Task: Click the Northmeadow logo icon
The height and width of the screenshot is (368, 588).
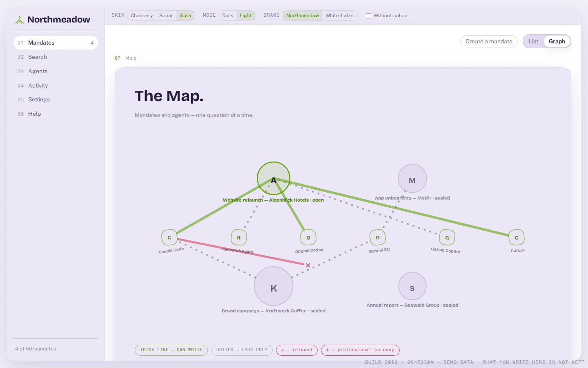Action: pos(19,20)
